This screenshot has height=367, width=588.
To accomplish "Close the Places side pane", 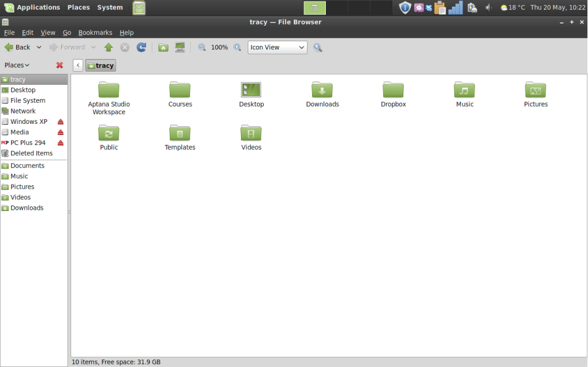I will coord(60,65).
